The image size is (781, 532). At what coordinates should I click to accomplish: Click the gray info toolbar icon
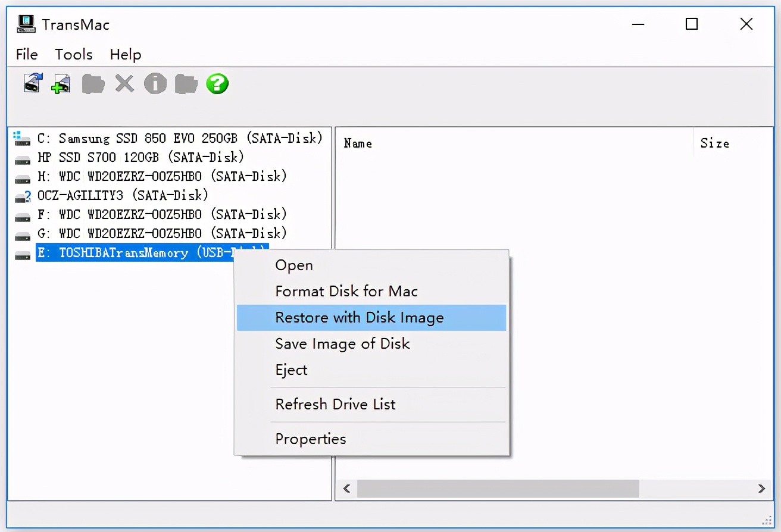155,83
